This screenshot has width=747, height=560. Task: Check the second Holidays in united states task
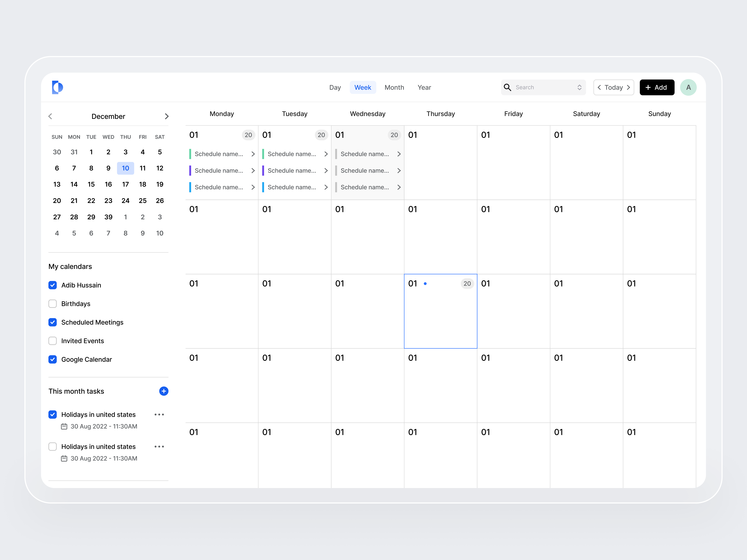tap(53, 446)
